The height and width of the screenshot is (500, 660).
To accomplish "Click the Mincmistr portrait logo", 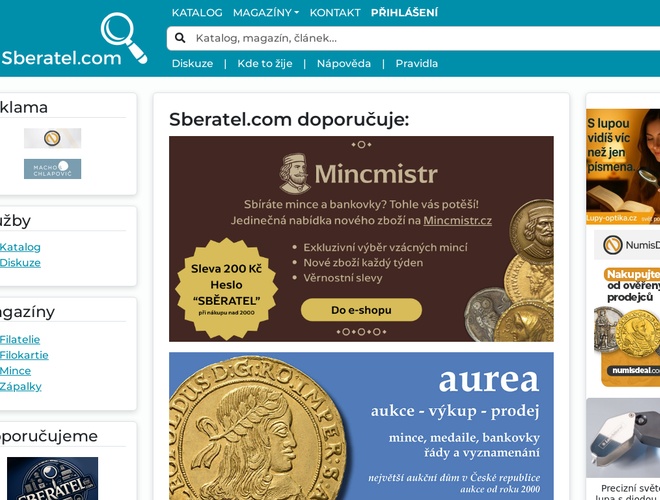I will pyautogui.click(x=295, y=173).
